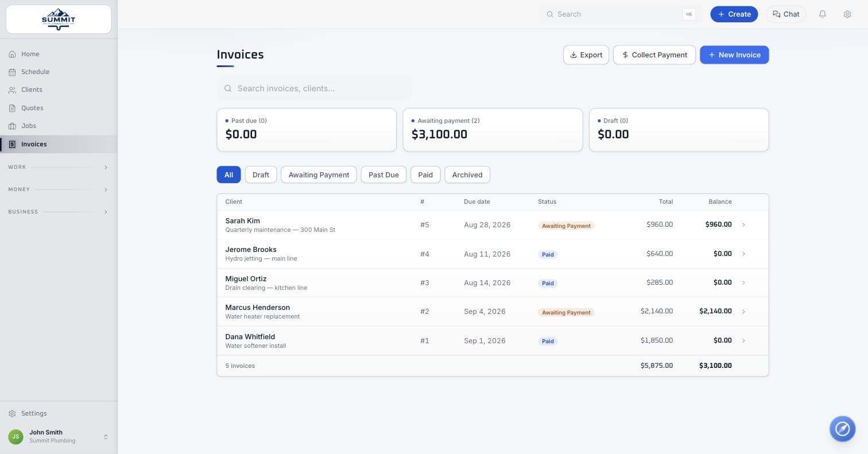Click the notifications bell icon
This screenshot has height=454, width=868.
[x=823, y=14]
